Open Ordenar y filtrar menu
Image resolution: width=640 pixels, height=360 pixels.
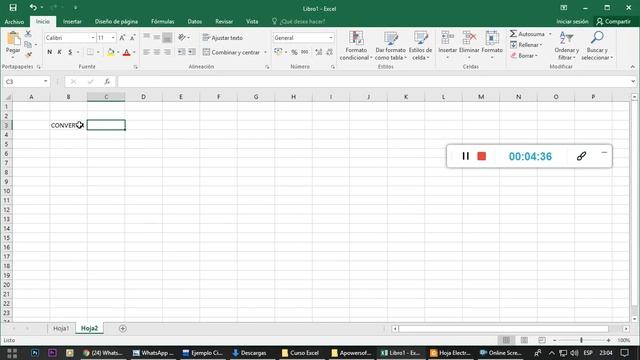[567, 46]
